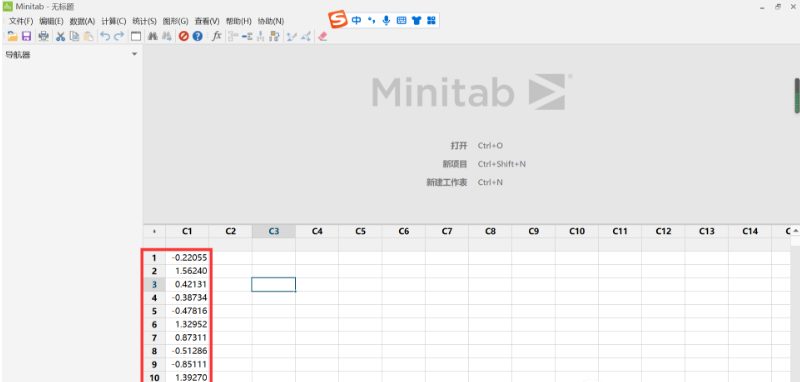Screen dimensions: 800x382
Task: Open the 查看(V) menu
Action: point(207,21)
